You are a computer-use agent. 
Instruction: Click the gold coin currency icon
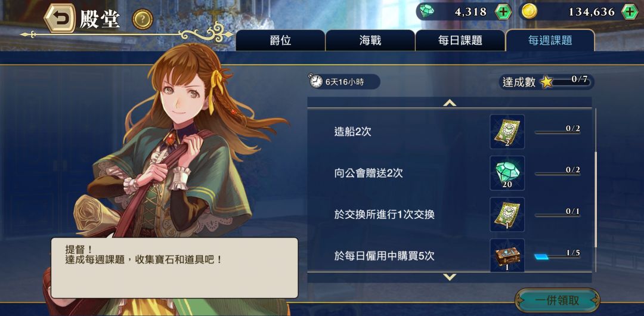(x=529, y=11)
